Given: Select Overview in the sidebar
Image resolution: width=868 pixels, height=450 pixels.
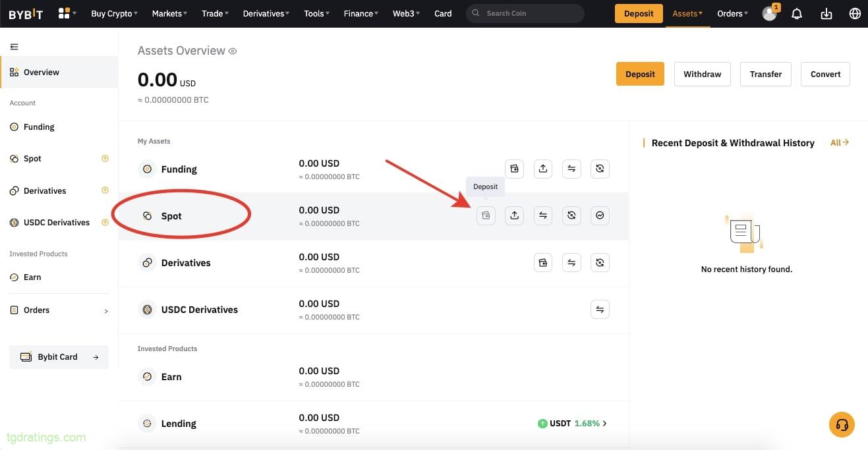Looking at the screenshot, I should click(x=59, y=72).
